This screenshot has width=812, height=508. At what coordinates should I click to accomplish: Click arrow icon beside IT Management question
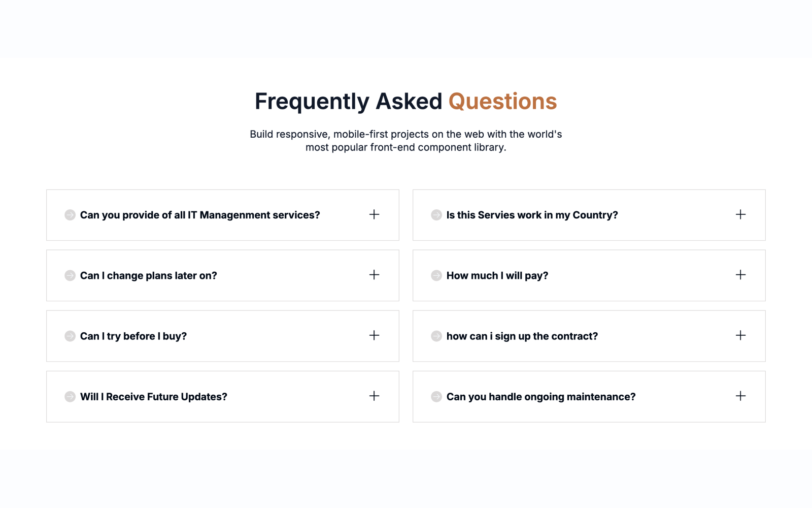pos(70,215)
